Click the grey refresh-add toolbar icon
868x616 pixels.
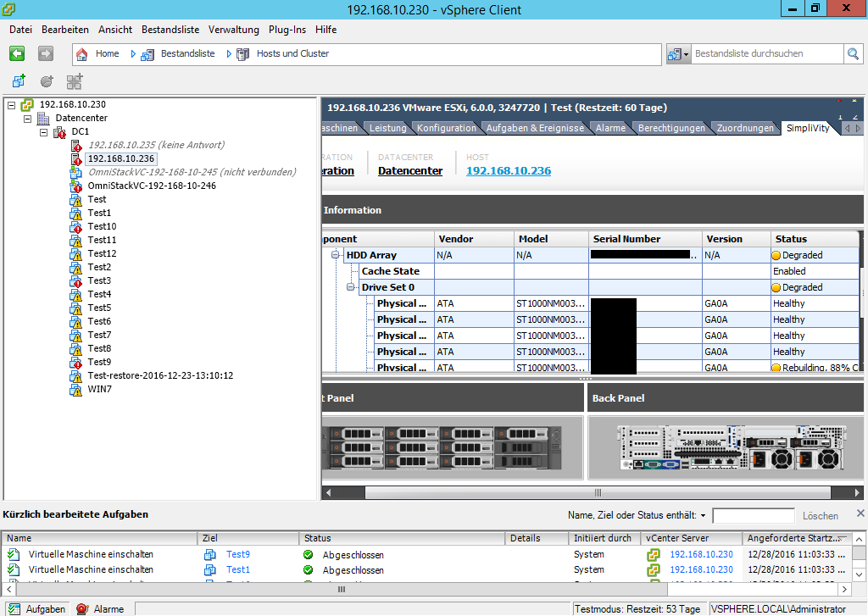[47, 81]
